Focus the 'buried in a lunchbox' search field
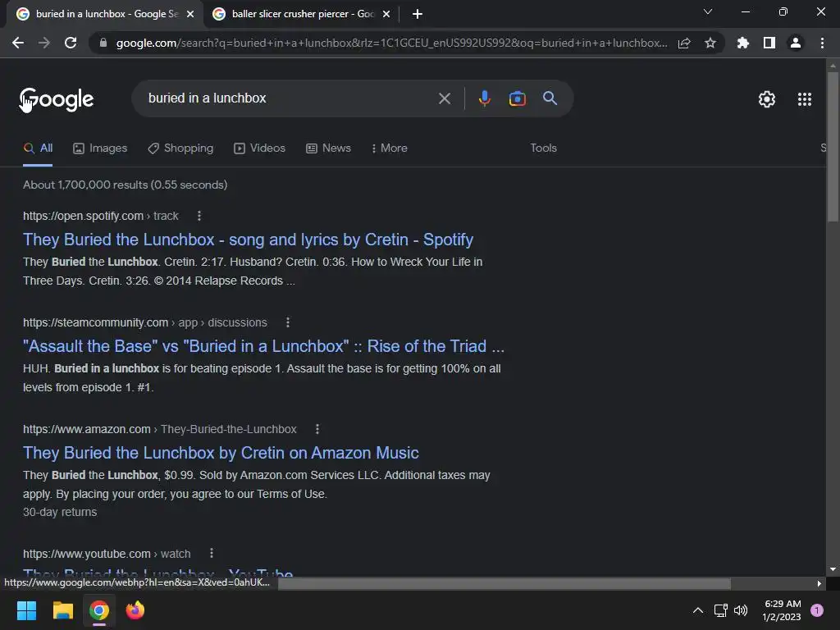This screenshot has height=630, width=840. [x=290, y=98]
